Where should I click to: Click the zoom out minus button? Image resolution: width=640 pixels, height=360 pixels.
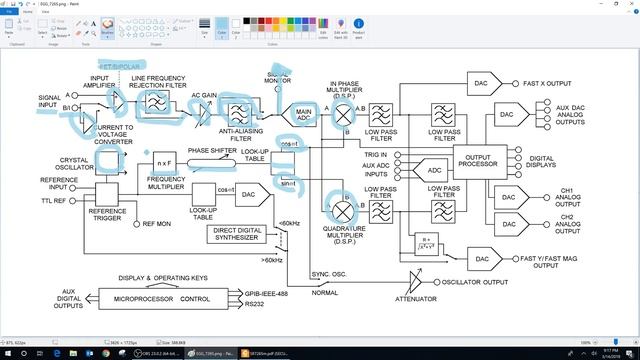pos(595,342)
